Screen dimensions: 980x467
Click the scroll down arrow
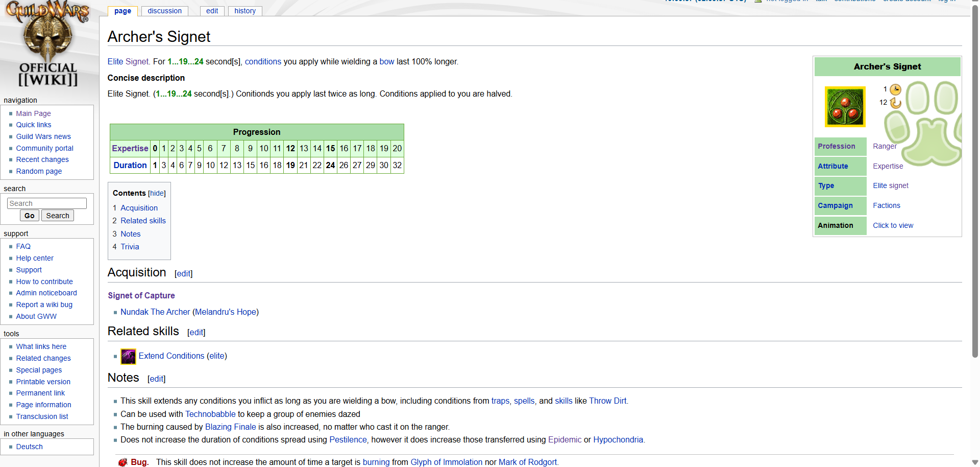(975, 462)
